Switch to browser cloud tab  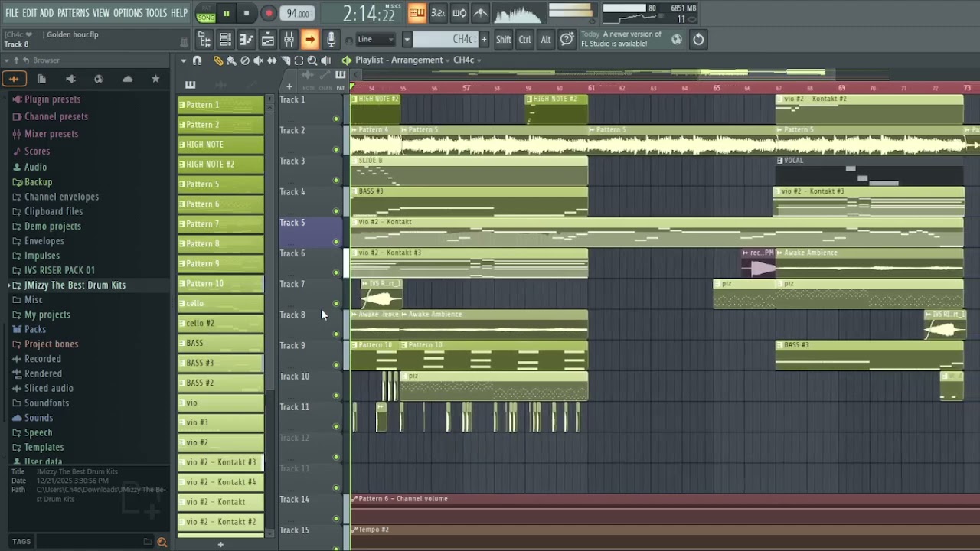click(127, 79)
